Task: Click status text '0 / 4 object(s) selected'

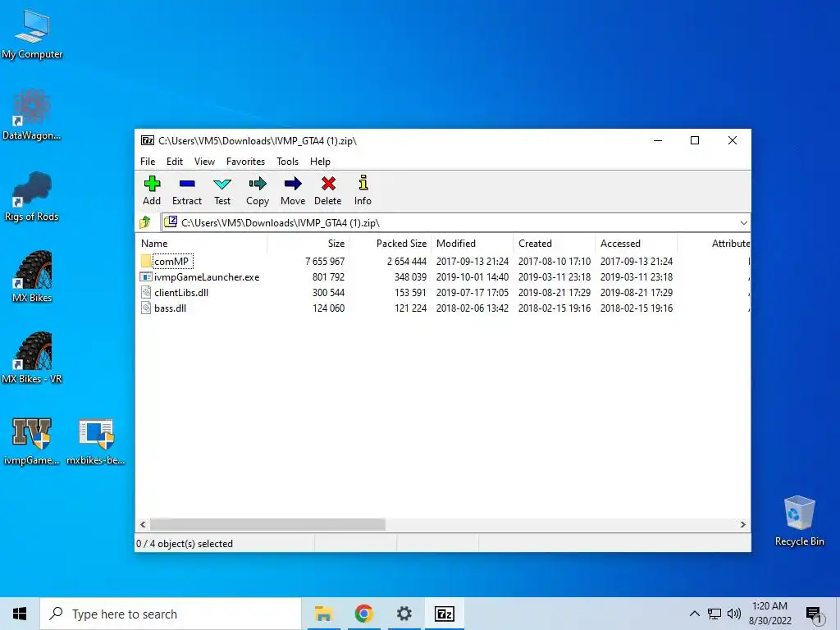Action: tap(185, 544)
